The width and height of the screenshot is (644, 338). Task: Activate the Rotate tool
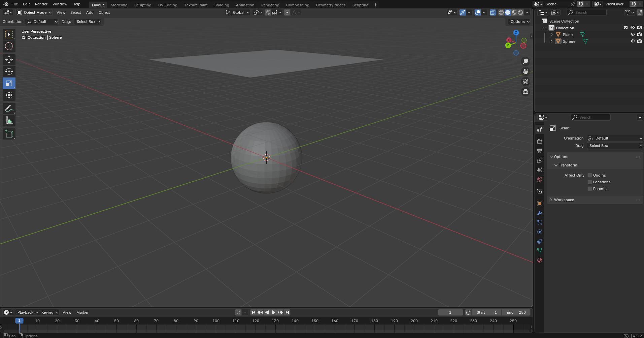(9, 71)
